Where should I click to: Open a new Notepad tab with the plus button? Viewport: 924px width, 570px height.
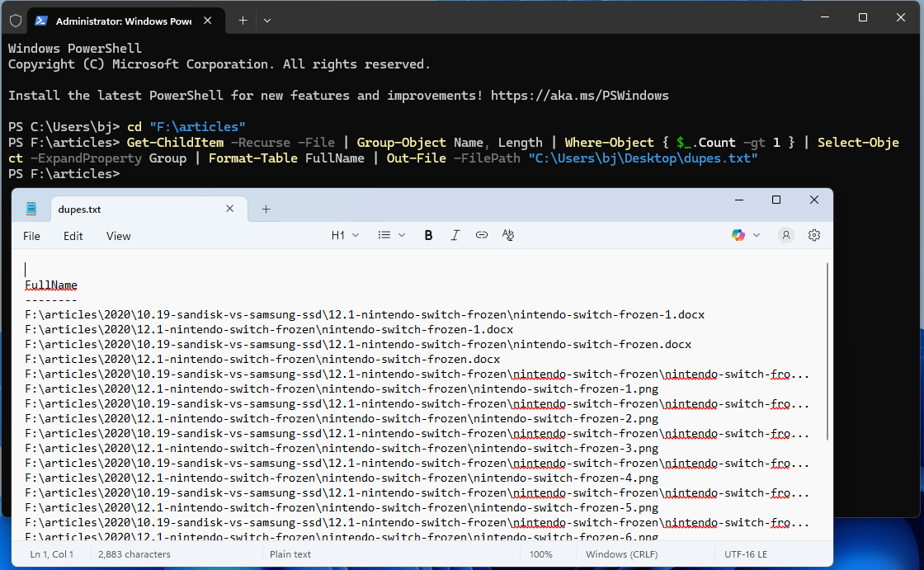point(266,210)
